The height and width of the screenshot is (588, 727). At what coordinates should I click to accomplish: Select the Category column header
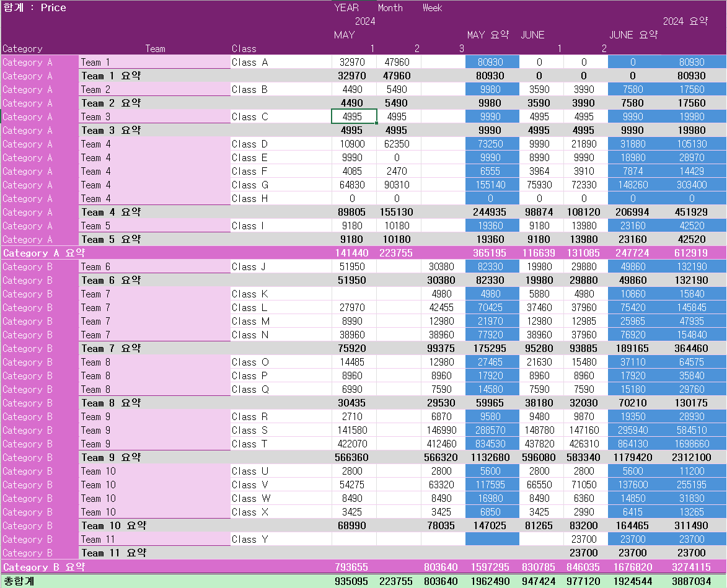point(22,49)
